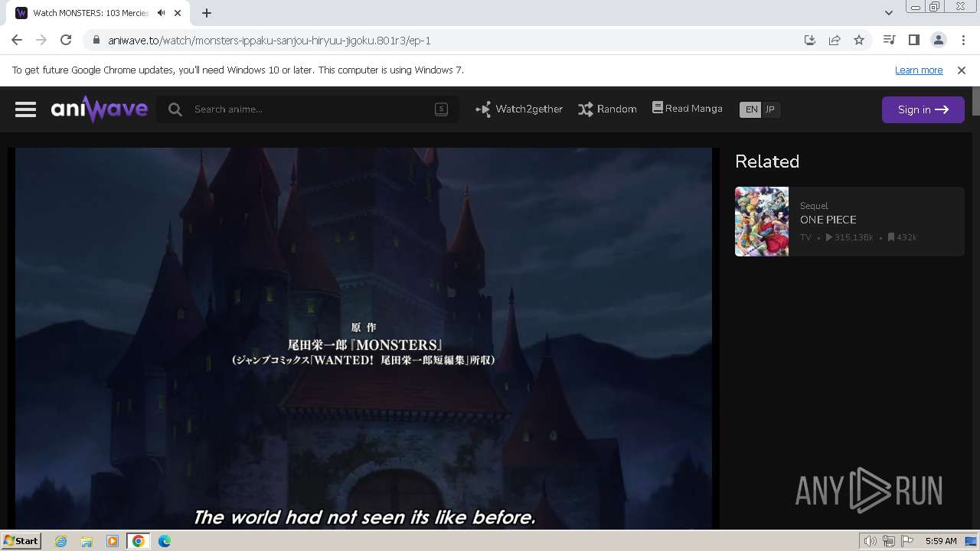Toggle Chrome side panel
This screenshot has width=980, height=551.
tap(913, 40)
